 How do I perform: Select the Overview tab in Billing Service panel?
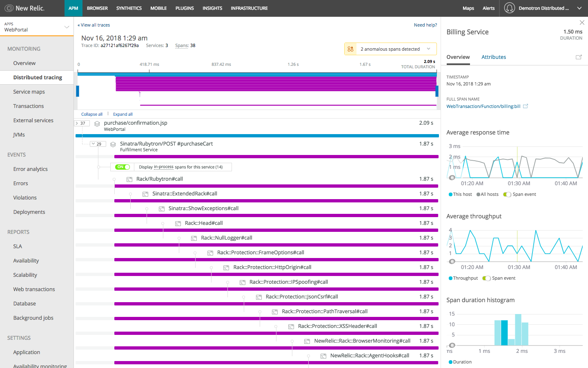458,57
